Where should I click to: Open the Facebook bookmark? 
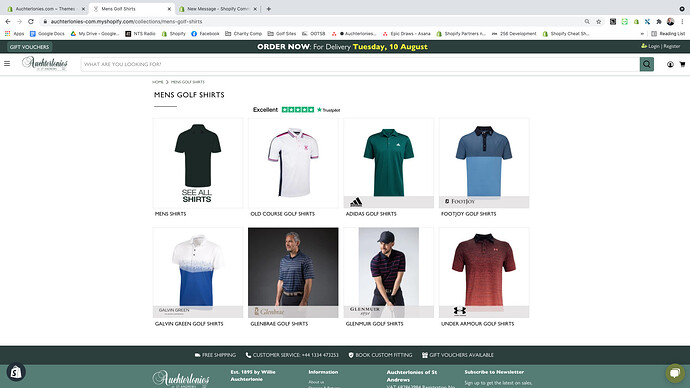[x=205, y=33]
